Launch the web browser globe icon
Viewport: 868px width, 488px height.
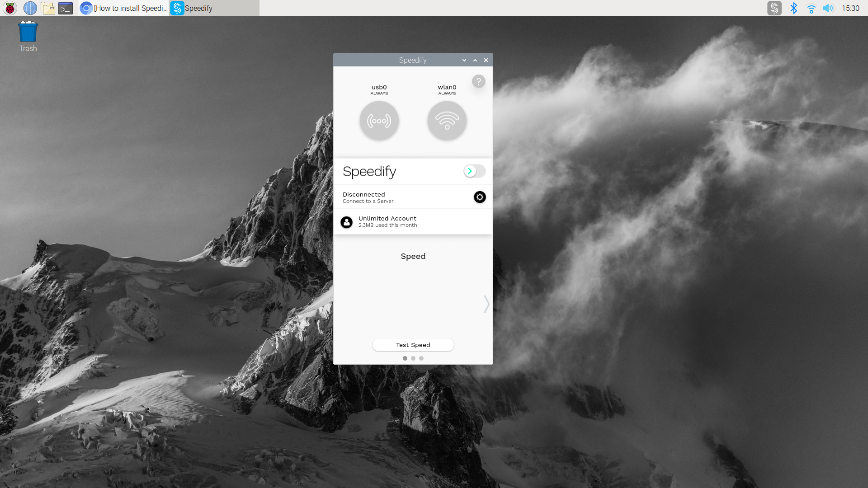pyautogui.click(x=30, y=8)
